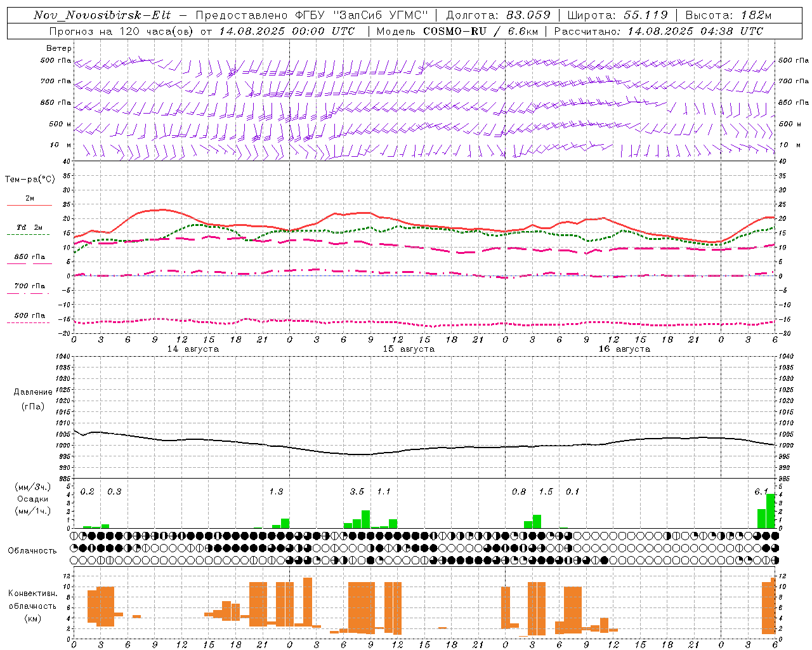Click the provider text ФГБУ "ЗапСиб УГМС"
The image size is (812, 650).
pos(361,15)
